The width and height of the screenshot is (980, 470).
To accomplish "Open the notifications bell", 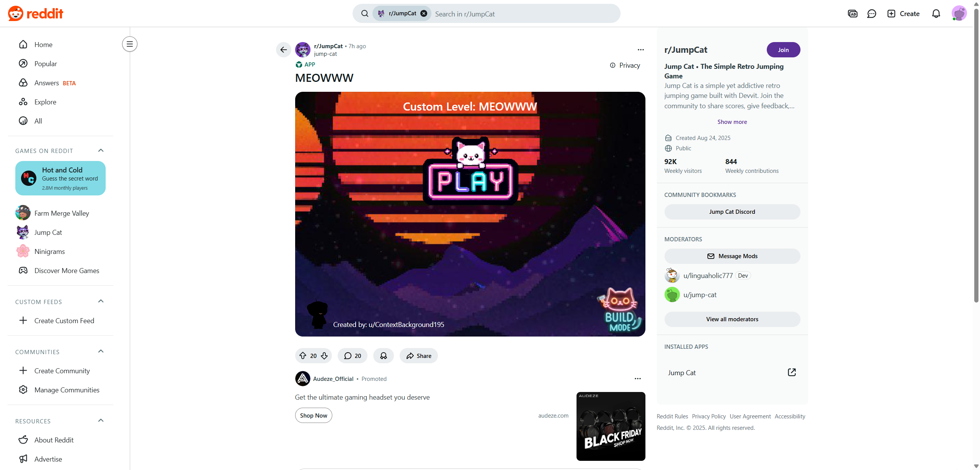I will pos(936,14).
